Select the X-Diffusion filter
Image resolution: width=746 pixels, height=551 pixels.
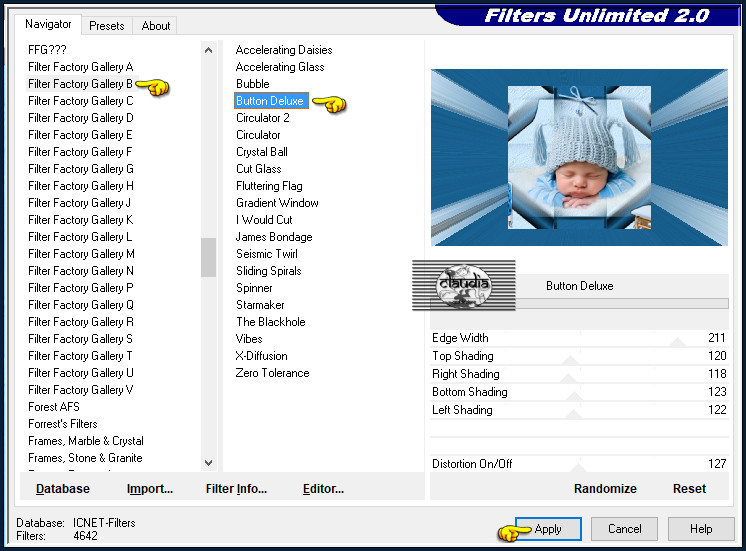(x=261, y=356)
